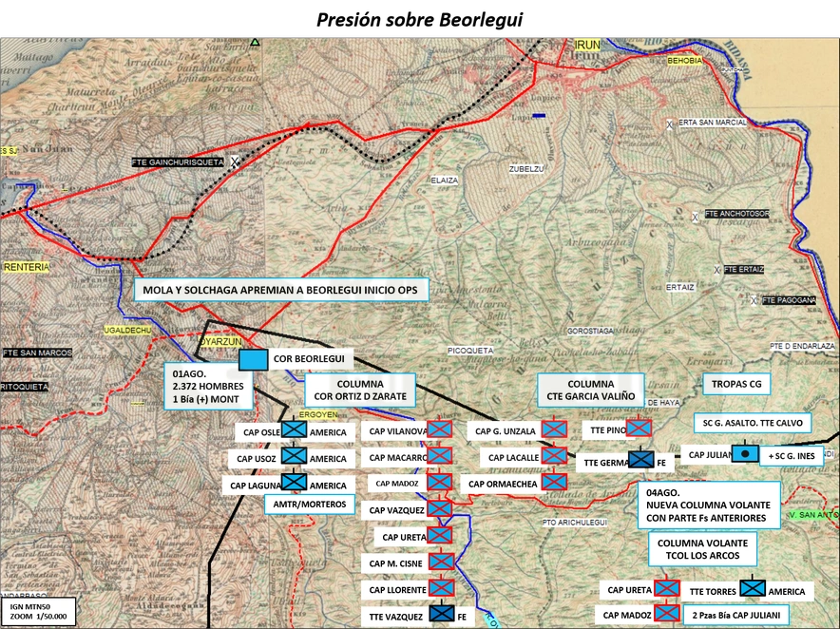
Task: Click CAP USOZ America infantry symbol
Action: pyautogui.click(x=295, y=455)
